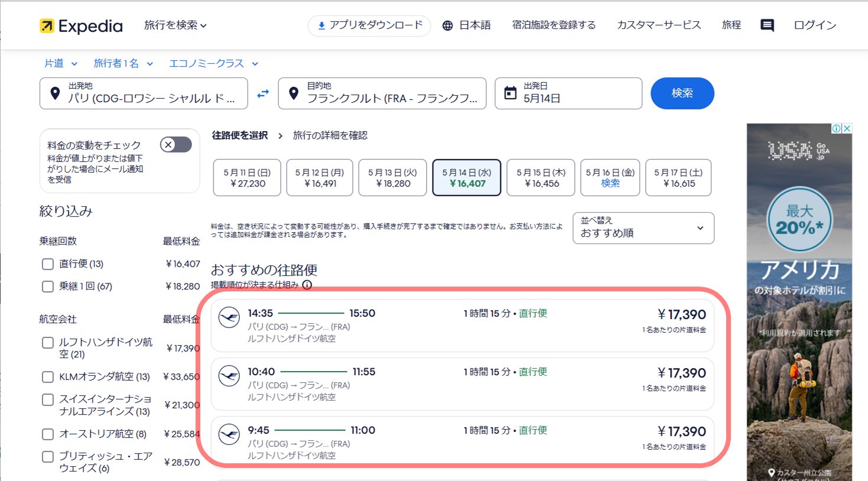The height and width of the screenshot is (481, 868).
Task: Click the 絞り込み filter heading
Action: click(66, 211)
